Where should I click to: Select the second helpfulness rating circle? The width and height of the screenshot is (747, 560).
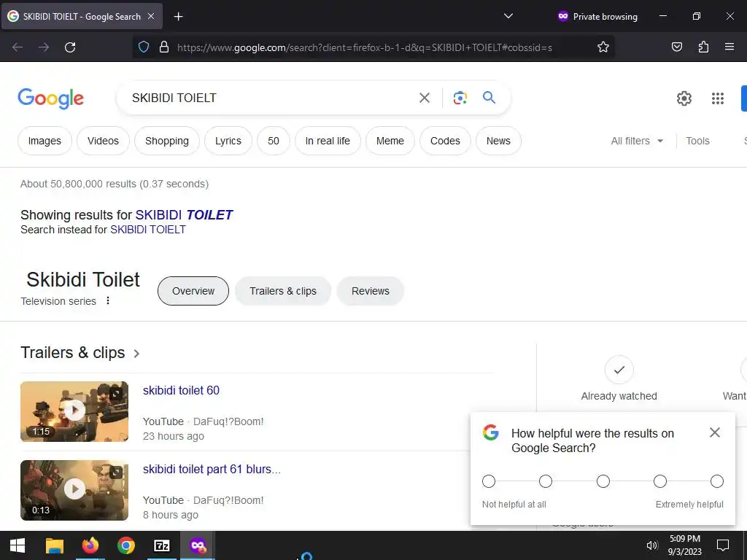546,481
